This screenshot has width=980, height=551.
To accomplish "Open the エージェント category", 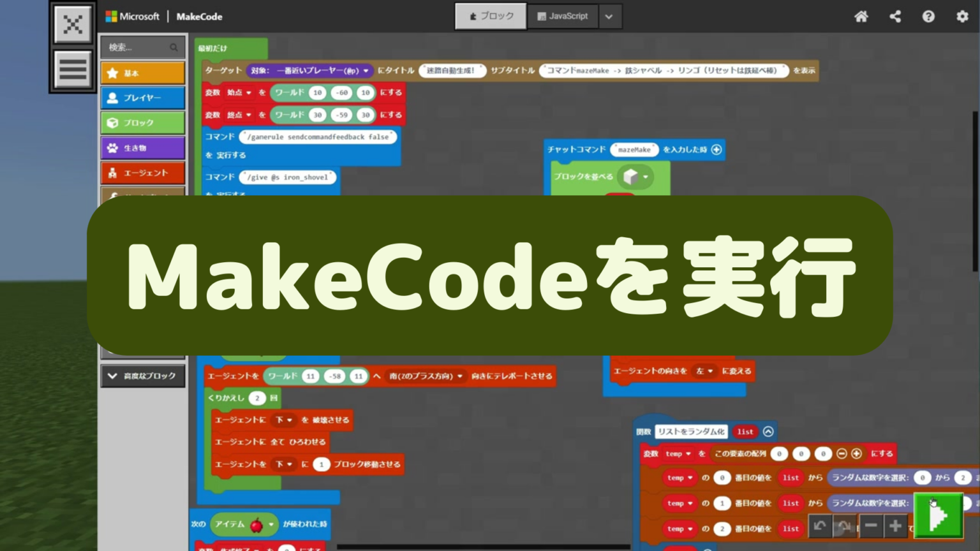I will tap(142, 172).
